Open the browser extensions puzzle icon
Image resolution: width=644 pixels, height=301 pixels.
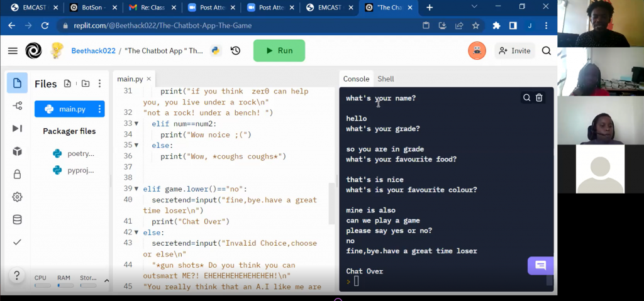496,26
